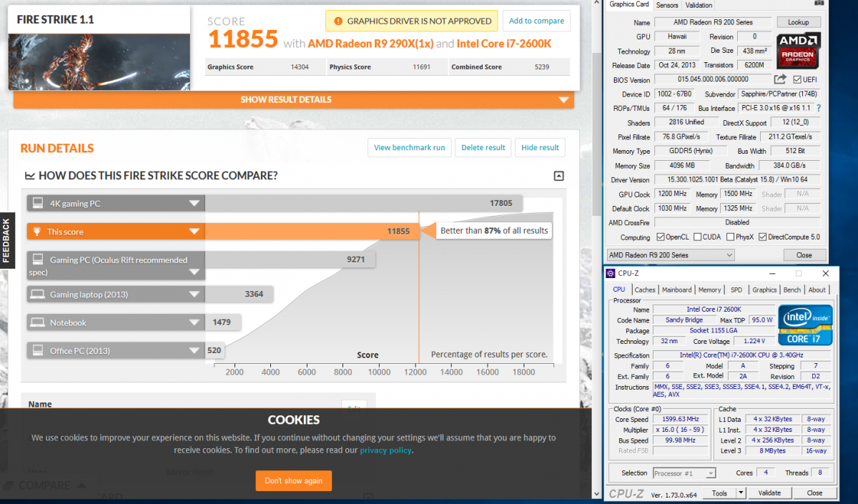Click the GPU-Z Close button

click(x=804, y=255)
